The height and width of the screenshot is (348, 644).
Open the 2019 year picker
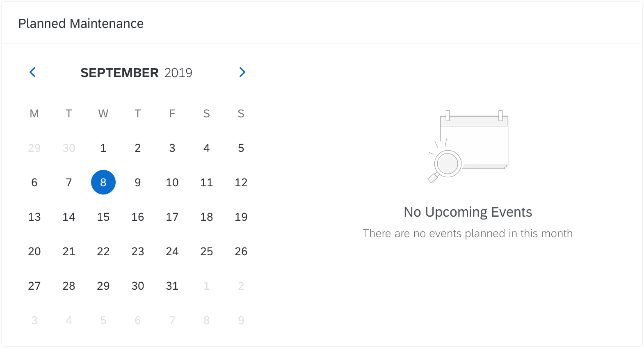tap(178, 73)
